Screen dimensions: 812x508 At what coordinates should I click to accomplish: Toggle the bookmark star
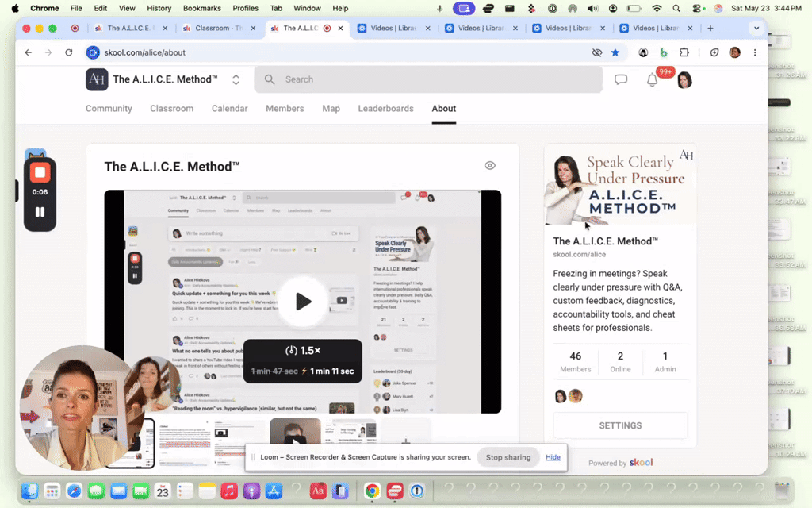click(x=615, y=52)
